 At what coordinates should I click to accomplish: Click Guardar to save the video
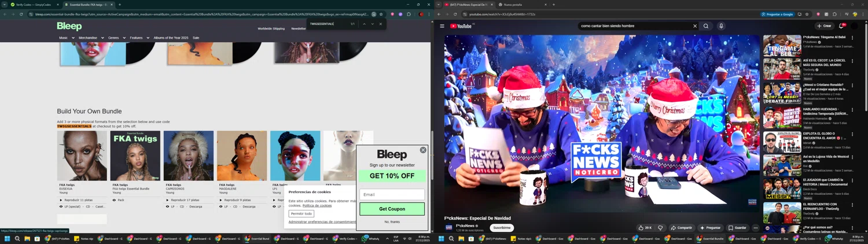tap(737, 228)
